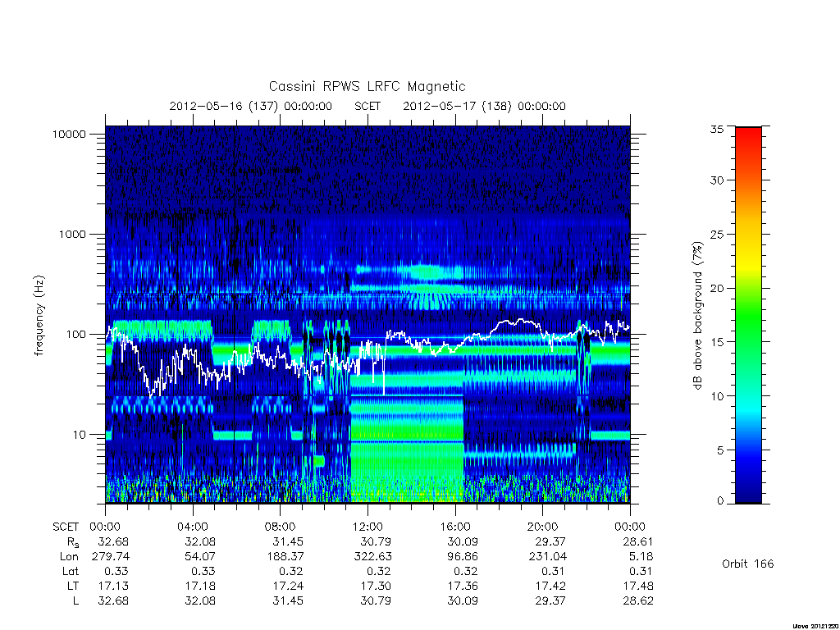Click the Rs value 32.08
The width and height of the screenshot is (840, 630).
(200, 542)
